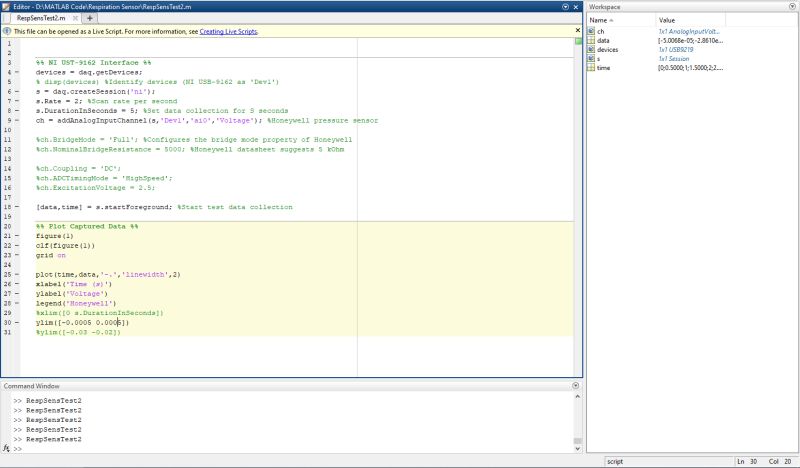Place cursor on the legend('Honeywell') line
Viewport: 800px width, 468px height.
76,303
